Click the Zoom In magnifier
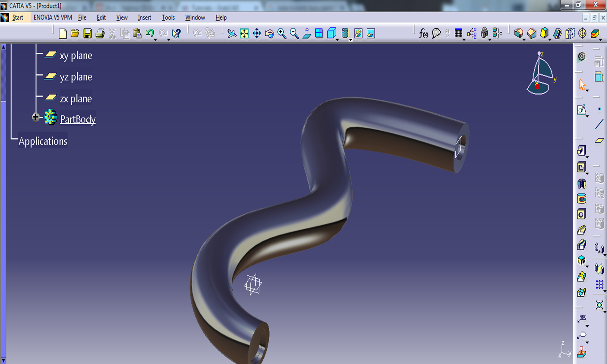607x364 pixels. click(282, 33)
